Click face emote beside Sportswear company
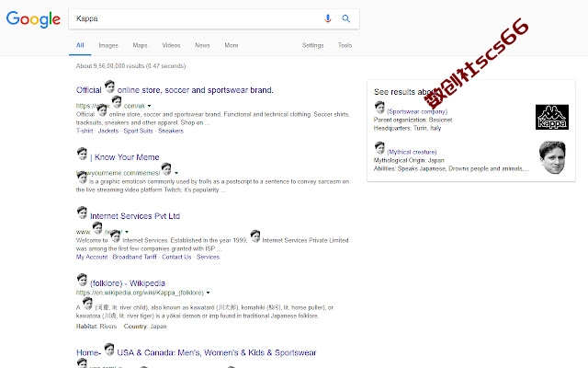588x368 pixels. (x=379, y=108)
